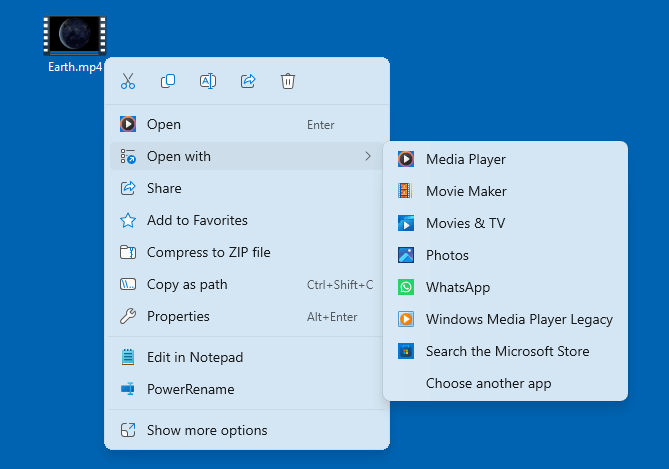The height and width of the screenshot is (469, 669).
Task: Click the Media Player icon beside Open
Action: coord(128,124)
